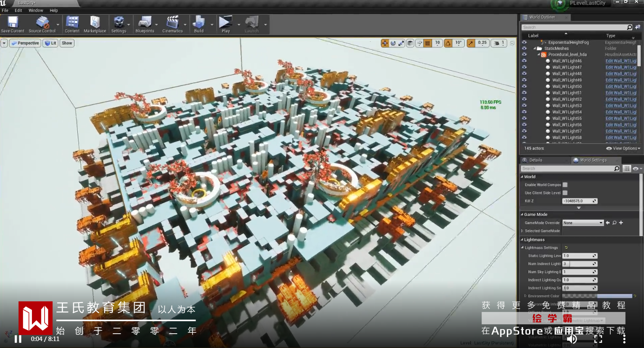Viewport: 644px width, 348px height.
Task: Click the Build lighting toolbar icon
Action: tap(199, 25)
